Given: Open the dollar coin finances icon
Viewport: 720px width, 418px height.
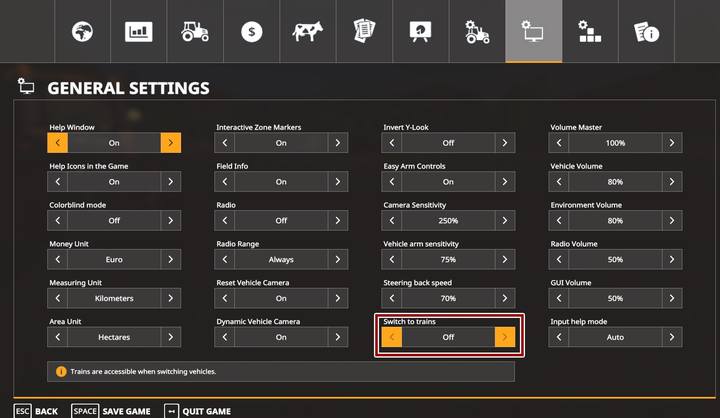Looking at the screenshot, I should 251,31.
